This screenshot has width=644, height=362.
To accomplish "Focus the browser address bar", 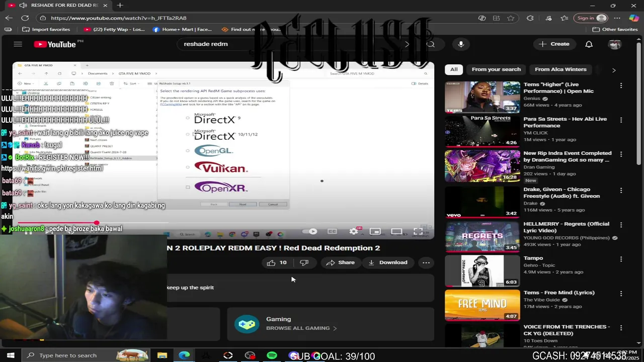I will [x=257, y=18].
